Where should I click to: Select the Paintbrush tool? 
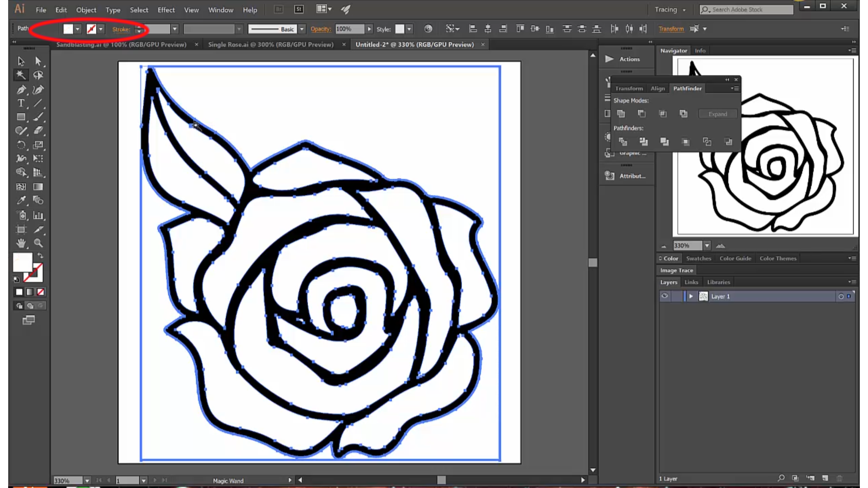coord(38,117)
